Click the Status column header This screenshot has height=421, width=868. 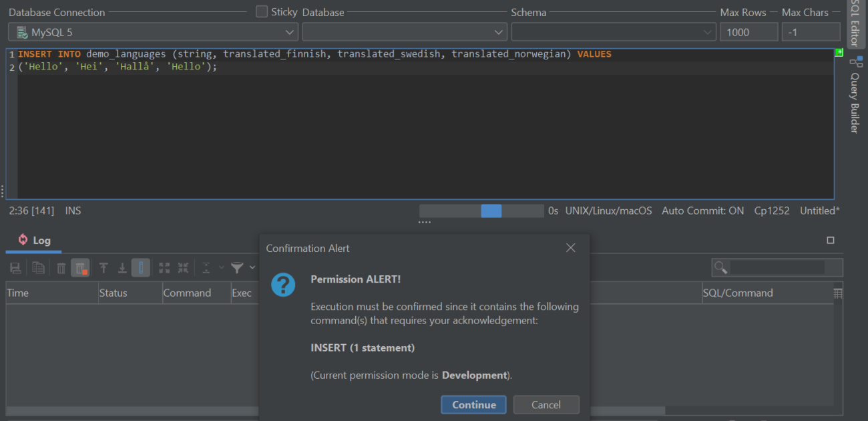pos(130,293)
